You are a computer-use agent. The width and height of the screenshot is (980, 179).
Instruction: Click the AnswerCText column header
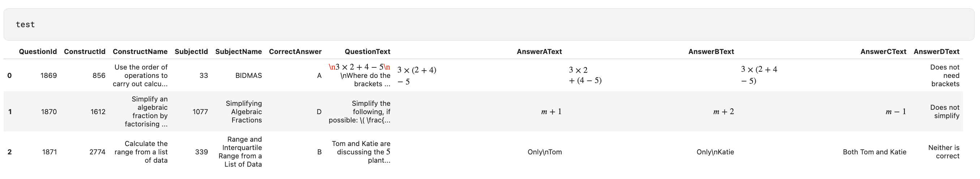point(883,51)
